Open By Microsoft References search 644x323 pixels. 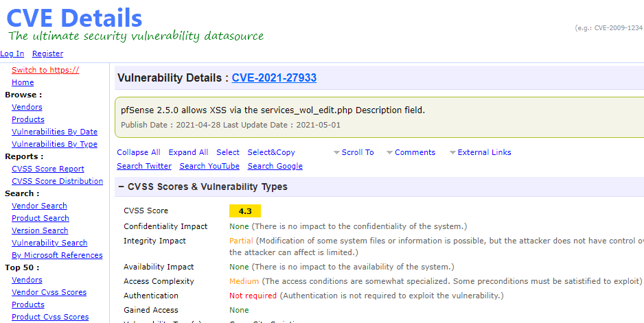tap(57, 255)
